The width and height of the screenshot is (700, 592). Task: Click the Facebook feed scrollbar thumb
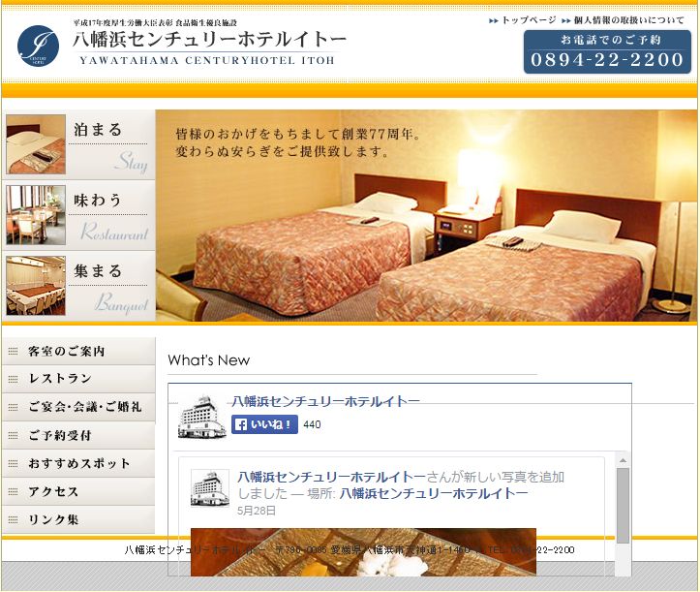623,506
